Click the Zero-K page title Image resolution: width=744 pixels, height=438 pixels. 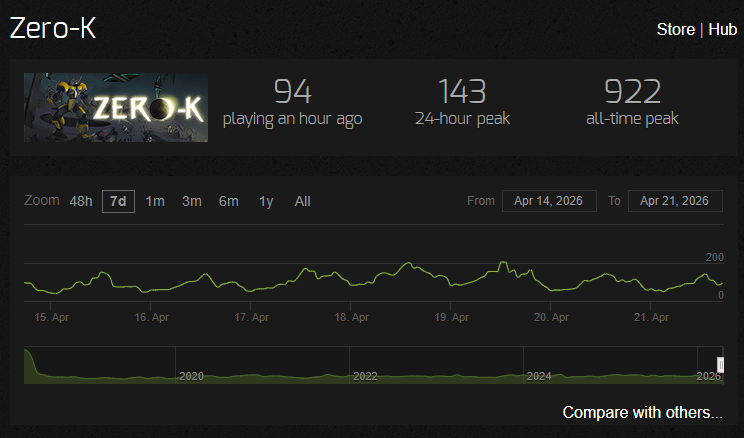click(x=53, y=28)
